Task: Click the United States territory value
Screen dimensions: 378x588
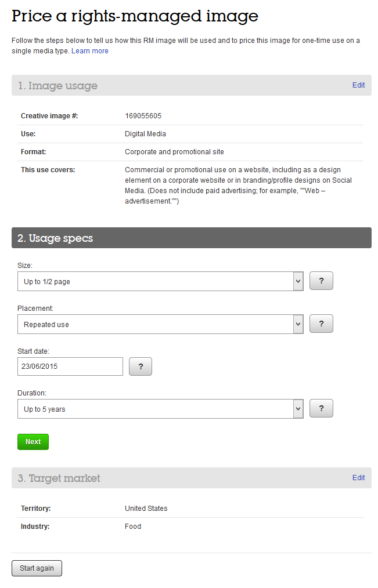Action: pyautogui.click(x=146, y=509)
